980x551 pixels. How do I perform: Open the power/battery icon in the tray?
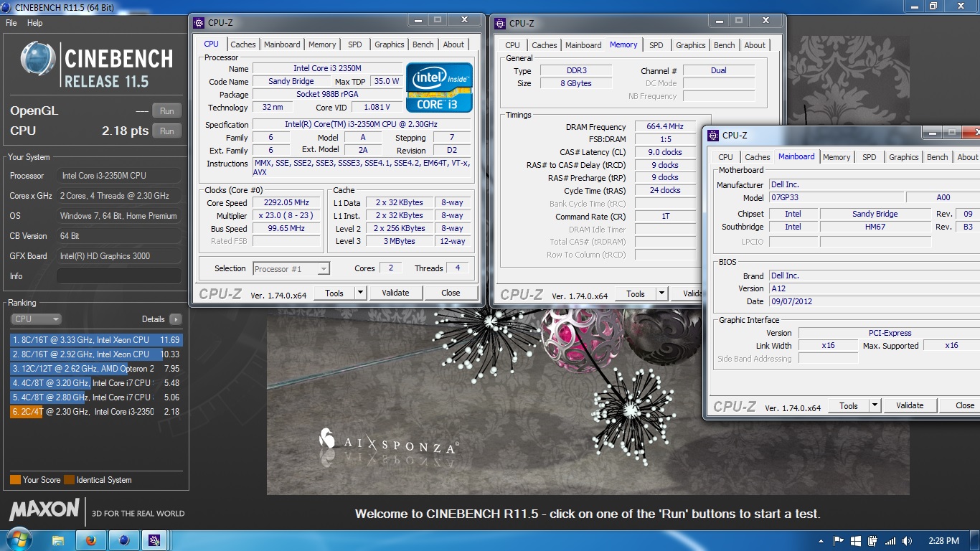click(872, 541)
